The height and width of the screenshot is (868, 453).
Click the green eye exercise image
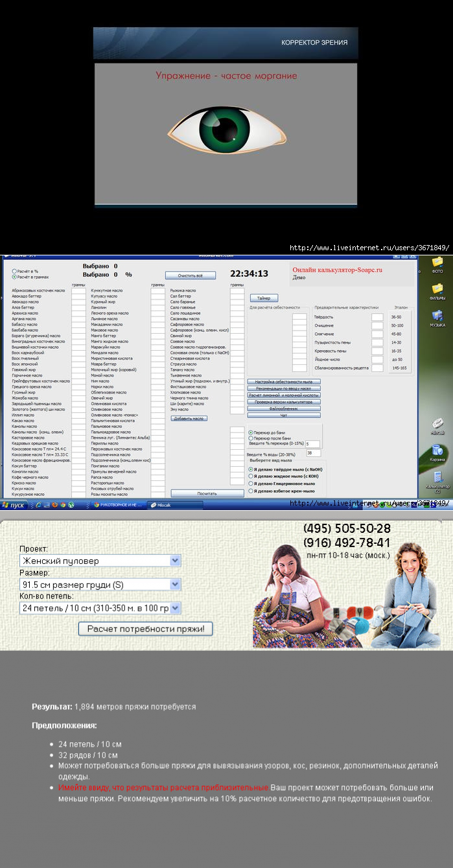[x=226, y=129]
